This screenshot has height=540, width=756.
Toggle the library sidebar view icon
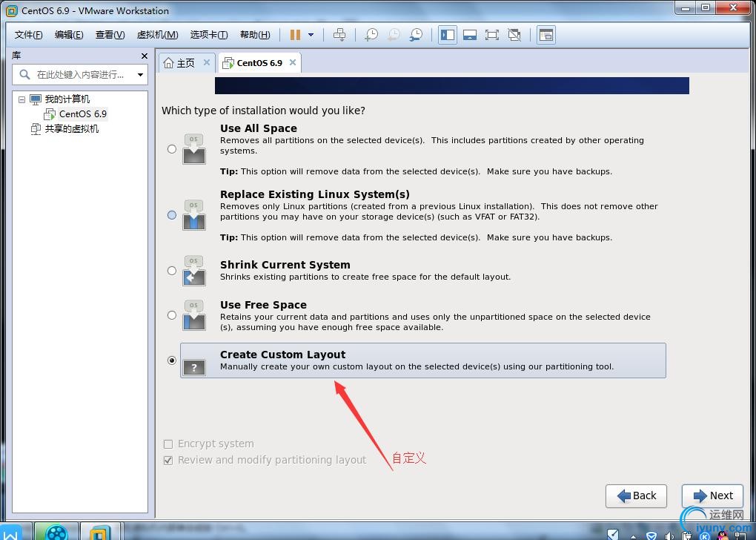[x=448, y=35]
